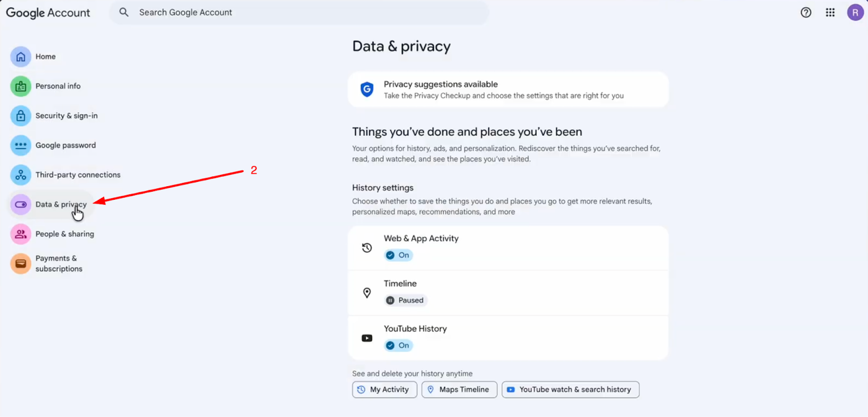Click the Timeline Paused status chip
Image resolution: width=868 pixels, height=417 pixels.
(x=405, y=300)
